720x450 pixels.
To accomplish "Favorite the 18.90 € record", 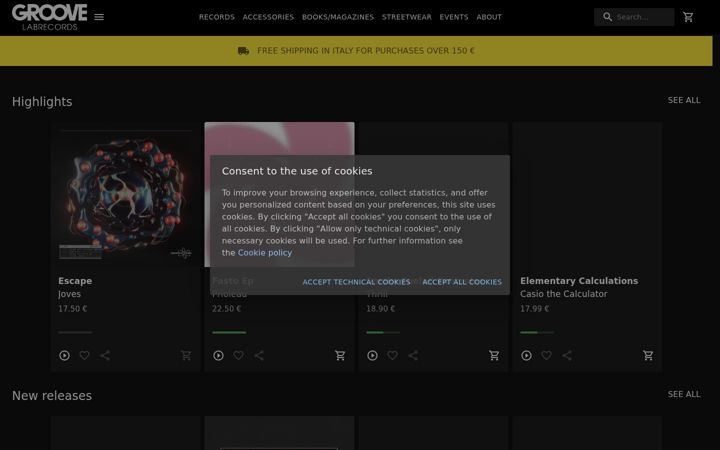I will click(x=393, y=355).
